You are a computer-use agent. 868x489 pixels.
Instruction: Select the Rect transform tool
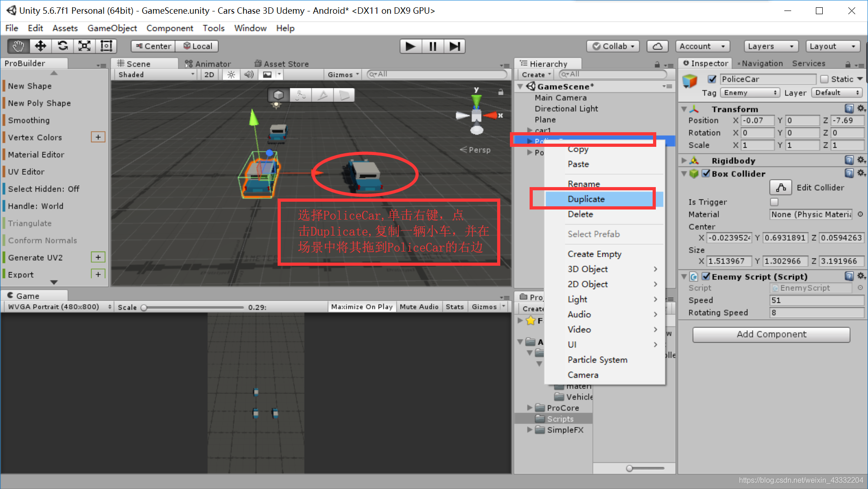106,46
